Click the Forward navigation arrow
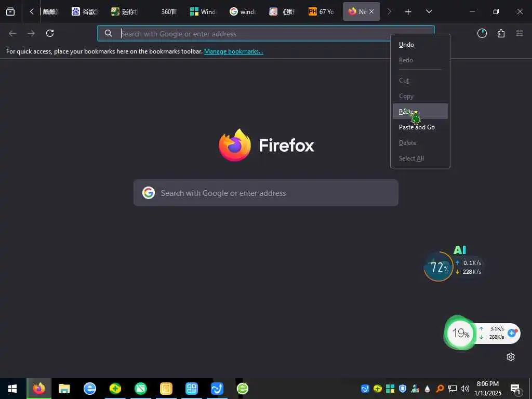Viewport: 532px width, 399px height. click(x=31, y=33)
